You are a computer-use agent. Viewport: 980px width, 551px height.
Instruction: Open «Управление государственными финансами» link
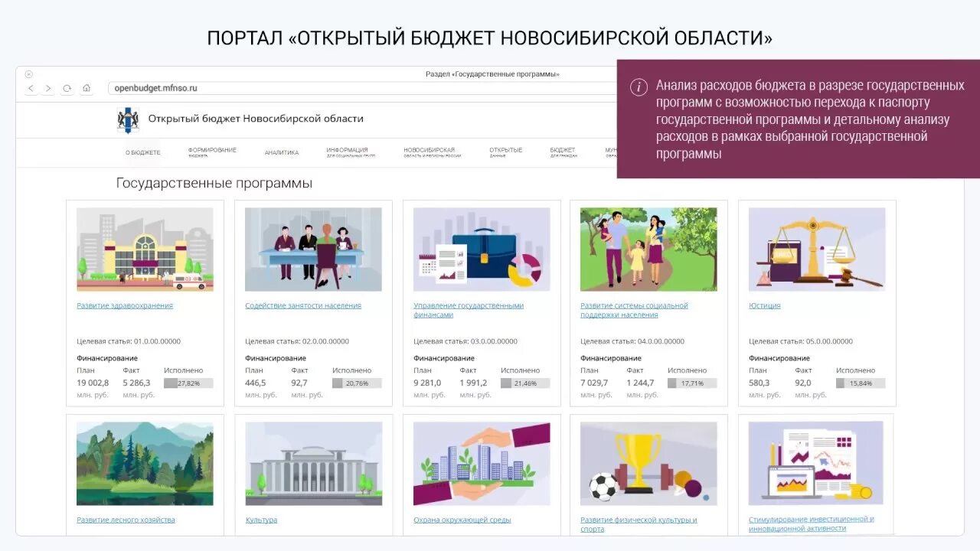point(469,310)
